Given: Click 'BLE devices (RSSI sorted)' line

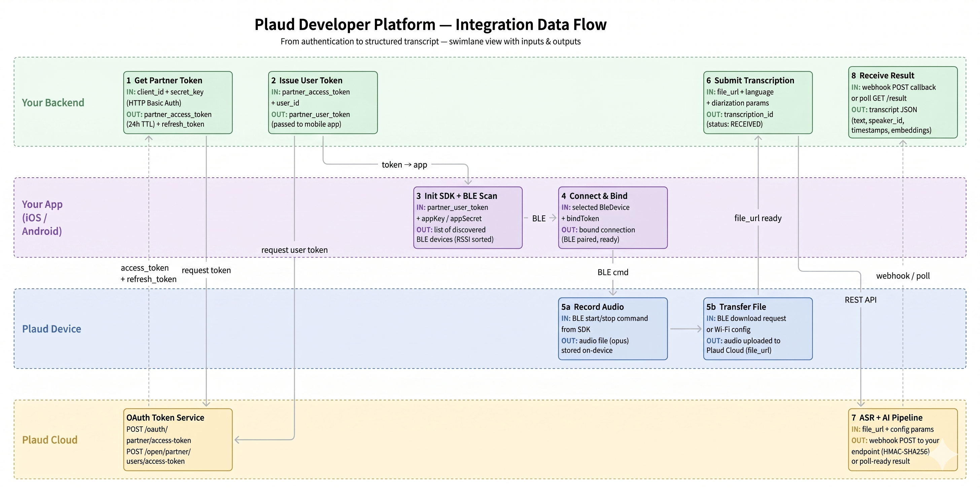Looking at the screenshot, I should pyautogui.click(x=455, y=239).
